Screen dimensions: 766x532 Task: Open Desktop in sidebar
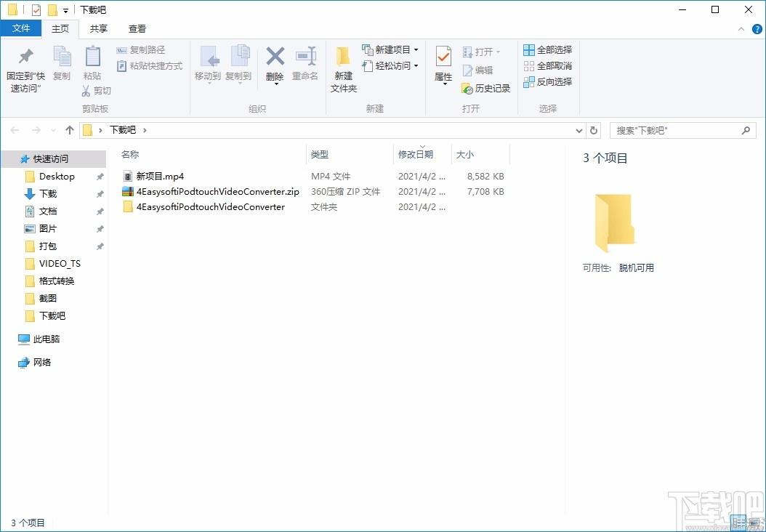(x=57, y=177)
